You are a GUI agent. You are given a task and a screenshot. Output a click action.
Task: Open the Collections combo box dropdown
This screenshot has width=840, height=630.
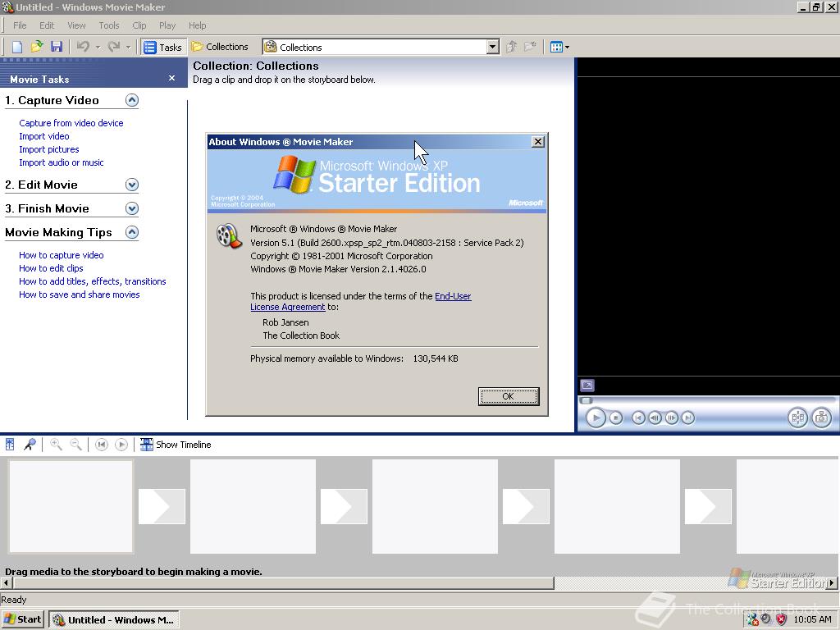[493, 47]
